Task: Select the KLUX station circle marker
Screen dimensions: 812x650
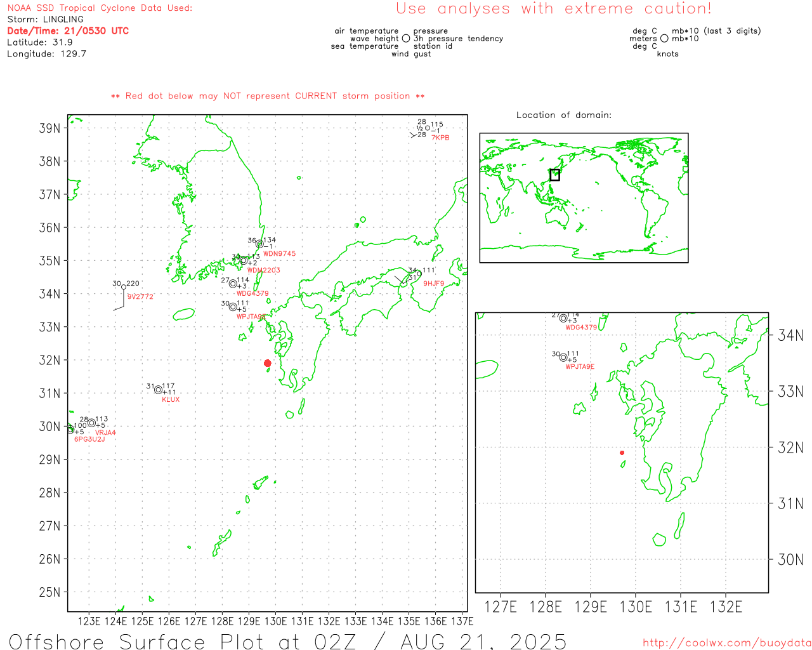Action: pos(158,390)
